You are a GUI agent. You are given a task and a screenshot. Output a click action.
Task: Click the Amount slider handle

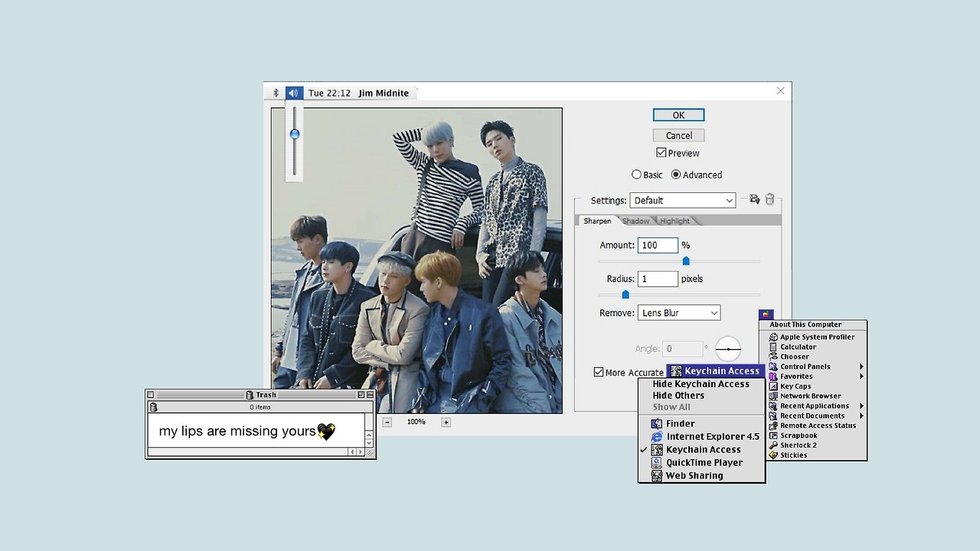[686, 261]
